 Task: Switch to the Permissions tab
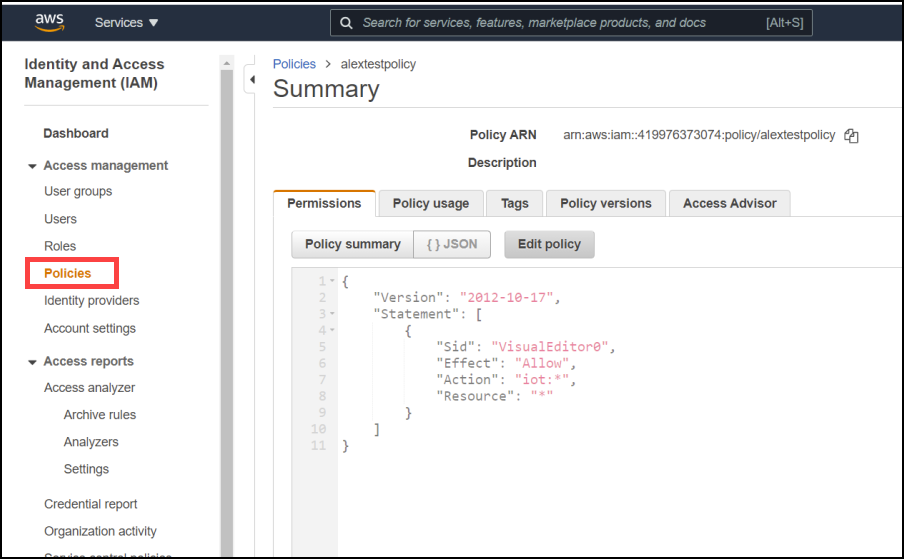324,203
